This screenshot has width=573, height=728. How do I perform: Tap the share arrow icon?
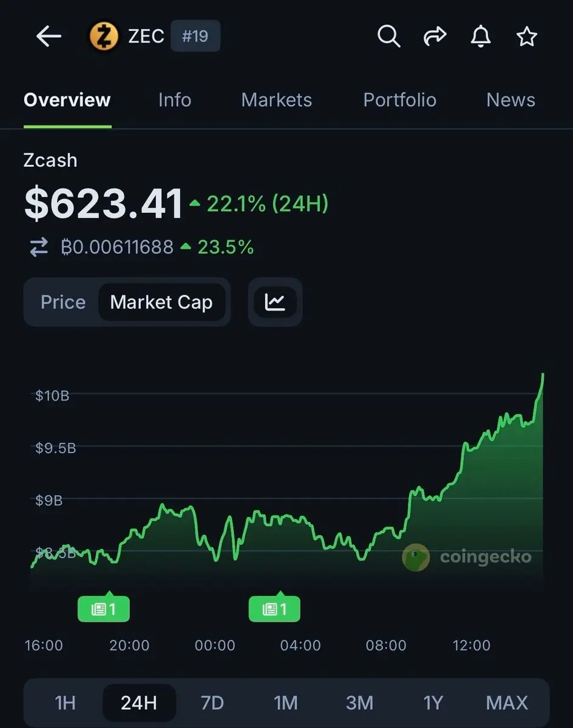click(435, 37)
